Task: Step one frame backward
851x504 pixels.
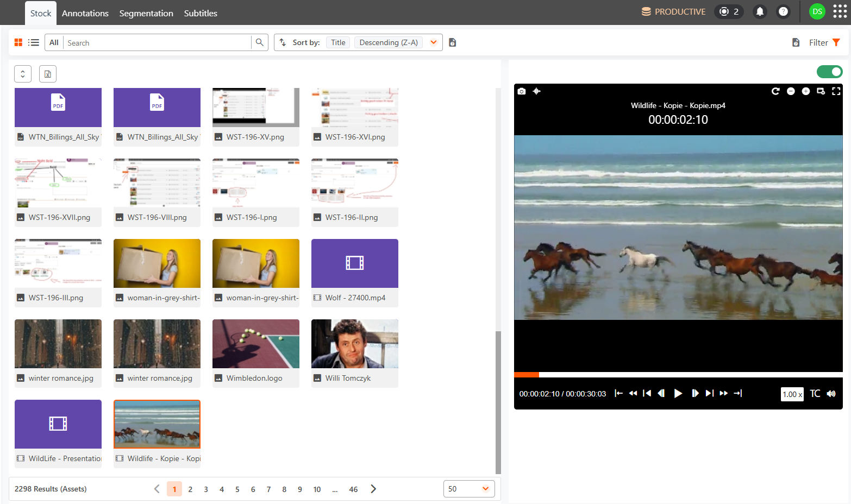Action: click(661, 393)
